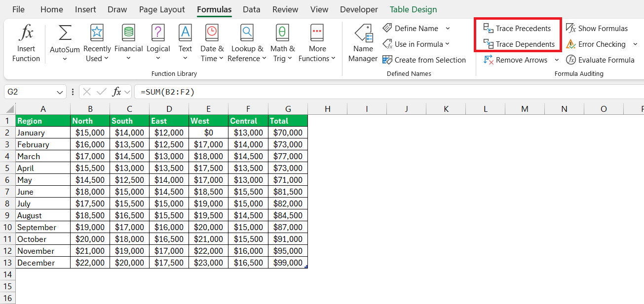The image size is (644, 304).
Task: Open the Name Manager
Action: (x=363, y=44)
